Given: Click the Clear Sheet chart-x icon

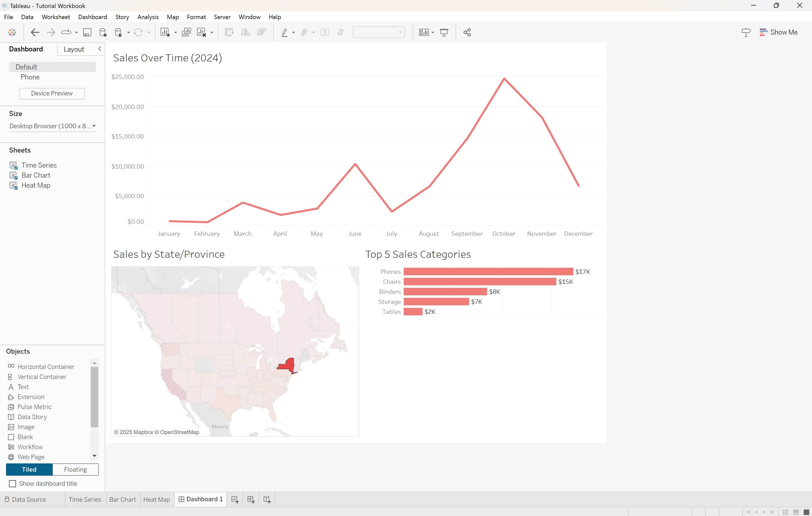Looking at the screenshot, I should 201,32.
